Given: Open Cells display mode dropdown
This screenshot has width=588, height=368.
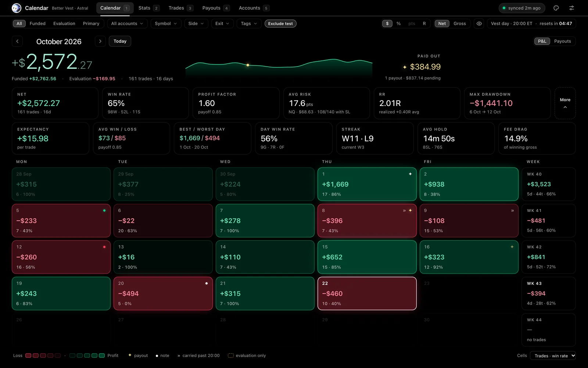Looking at the screenshot, I should click(553, 355).
